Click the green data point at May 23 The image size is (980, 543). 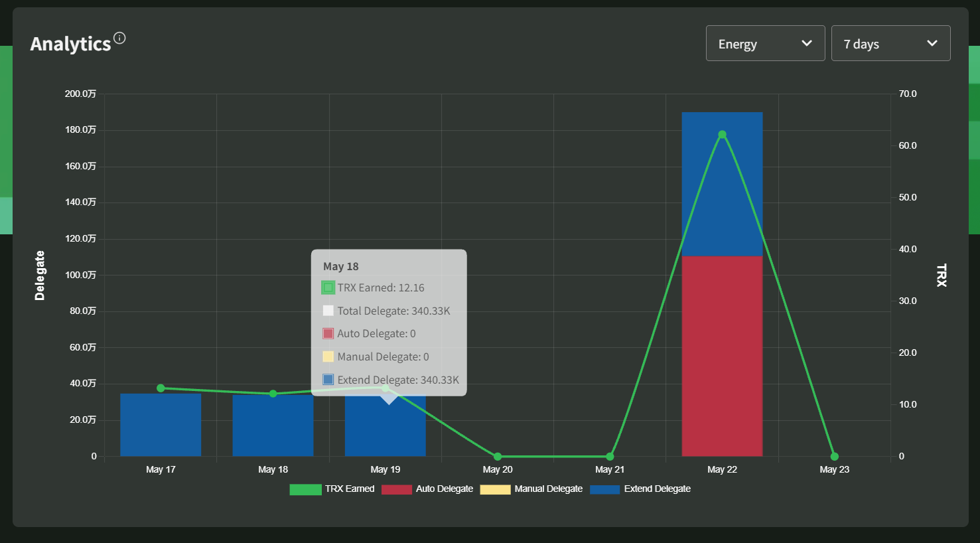click(834, 457)
